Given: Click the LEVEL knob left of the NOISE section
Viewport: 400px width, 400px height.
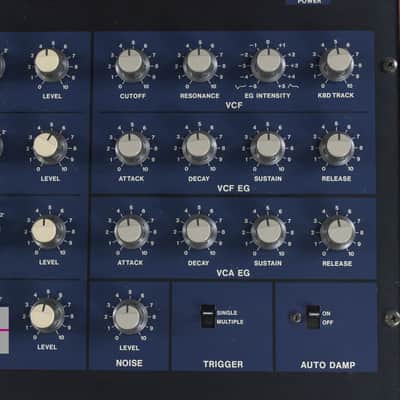Looking at the screenshot, I should coord(46,315).
